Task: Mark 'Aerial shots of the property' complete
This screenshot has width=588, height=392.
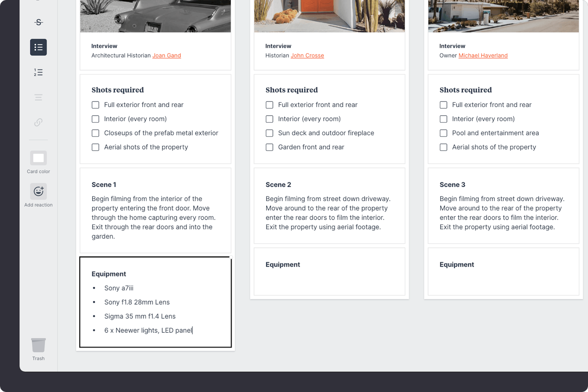Action: 95,147
